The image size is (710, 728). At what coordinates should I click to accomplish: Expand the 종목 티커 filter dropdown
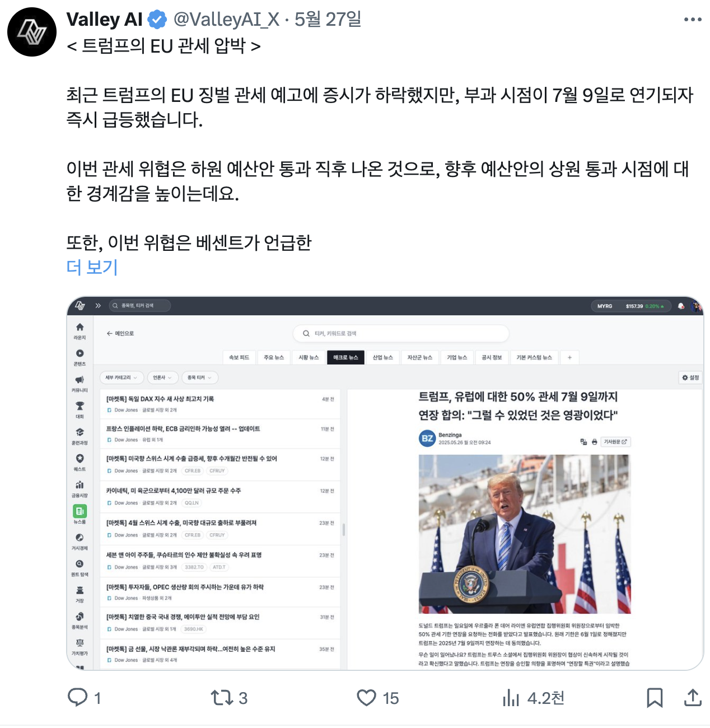pyautogui.click(x=199, y=377)
